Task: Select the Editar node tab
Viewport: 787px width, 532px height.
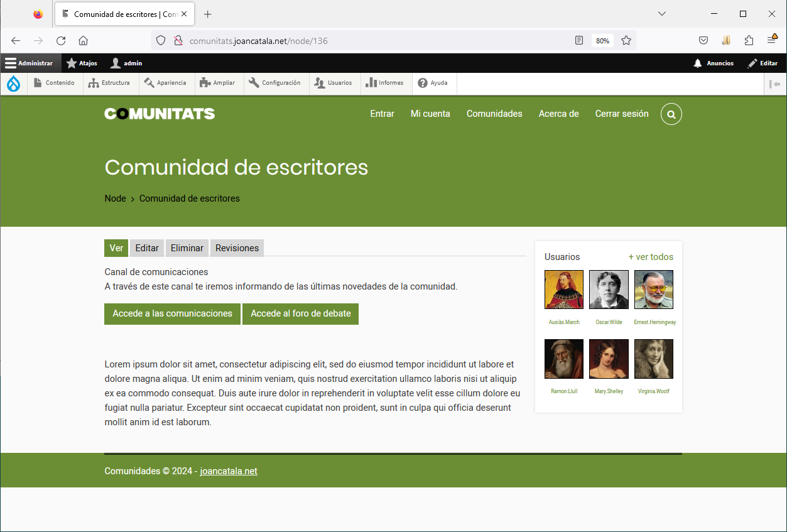Action: (147, 248)
